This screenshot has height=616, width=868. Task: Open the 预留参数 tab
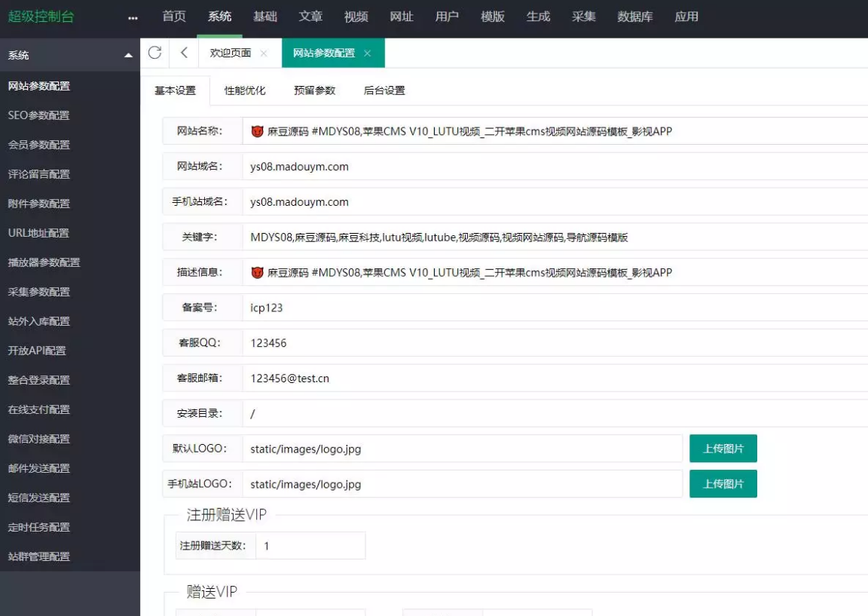314,90
